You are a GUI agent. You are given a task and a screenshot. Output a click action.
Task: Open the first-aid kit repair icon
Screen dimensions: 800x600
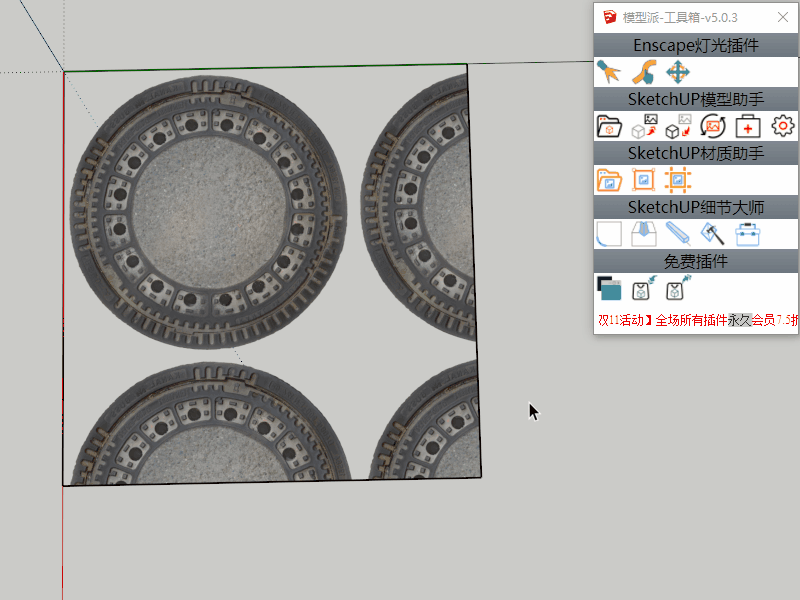748,126
